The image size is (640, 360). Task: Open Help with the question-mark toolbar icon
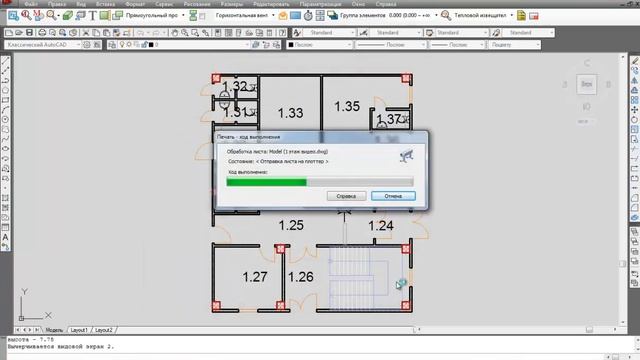pyautogui.click(x=282, y=33)
